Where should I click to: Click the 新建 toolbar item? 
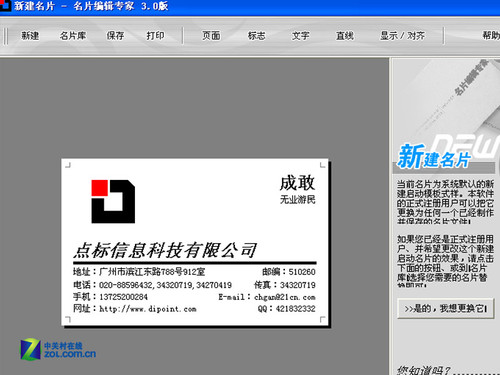pyautogui.click(x=30, y=35)
